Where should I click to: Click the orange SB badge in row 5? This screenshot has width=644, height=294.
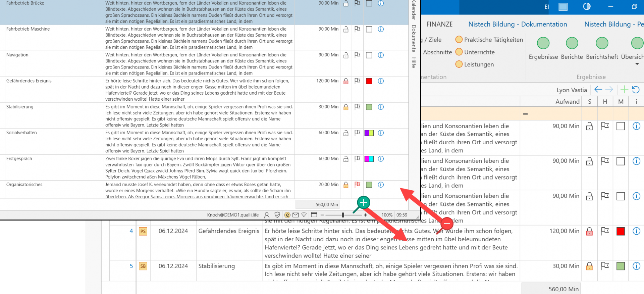coord(143,266)
